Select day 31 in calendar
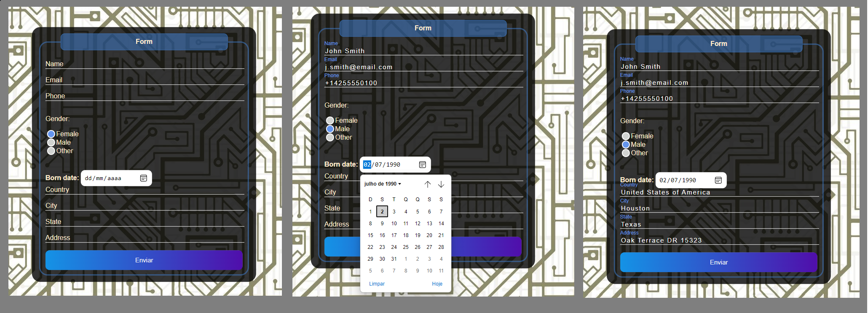 (x=394, y=259)
